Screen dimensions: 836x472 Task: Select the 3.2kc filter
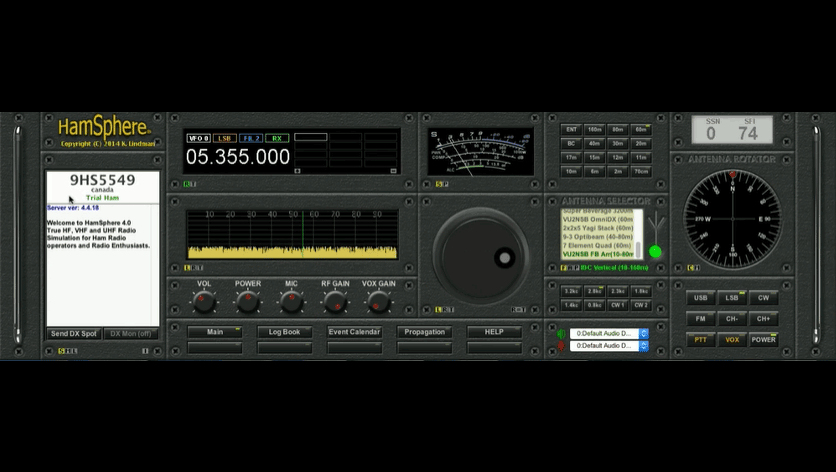click(x=572, y=291)
